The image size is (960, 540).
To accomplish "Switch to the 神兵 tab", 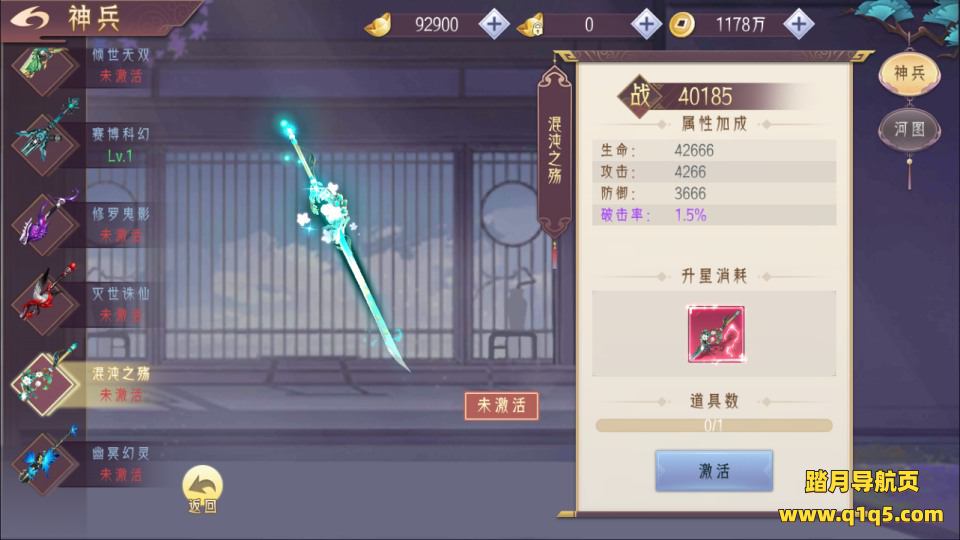I will coord(909,73).
